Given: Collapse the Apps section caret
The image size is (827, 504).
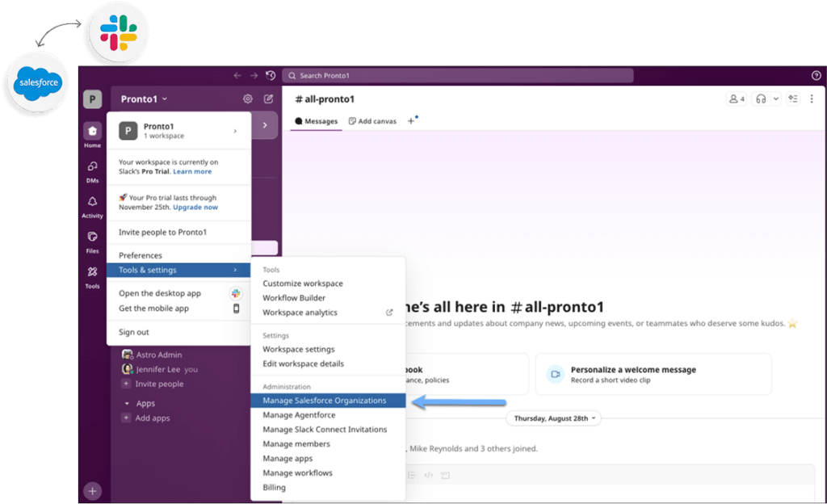Looking at the screenshot, I should click(x=127, y=403).
